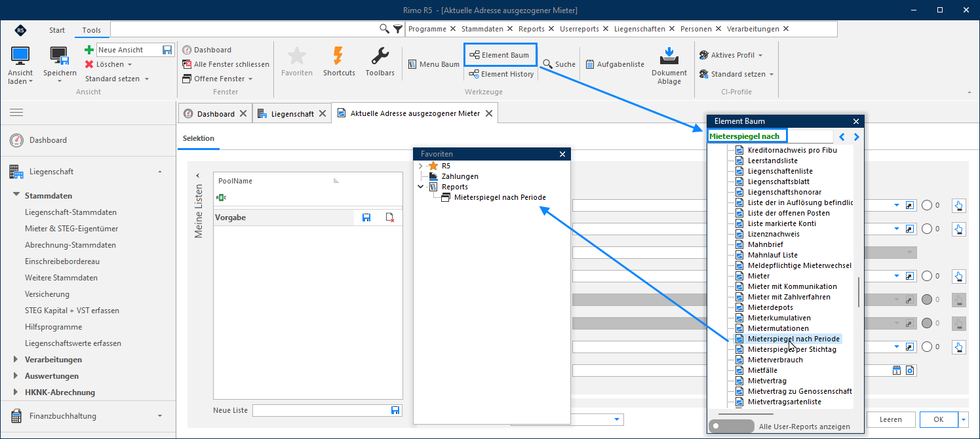The width and height of the screenshot is (980, 439).
Task: Open Dashboard from the Fenster ribbon group
Action: (x=207, y=50)
